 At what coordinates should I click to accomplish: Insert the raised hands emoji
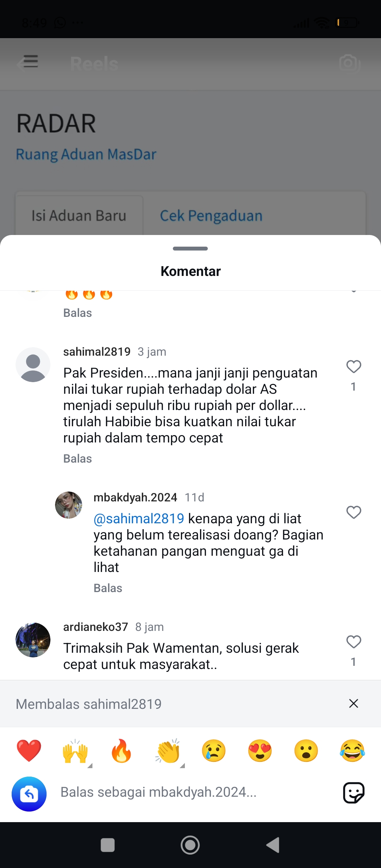coord(75,751)
